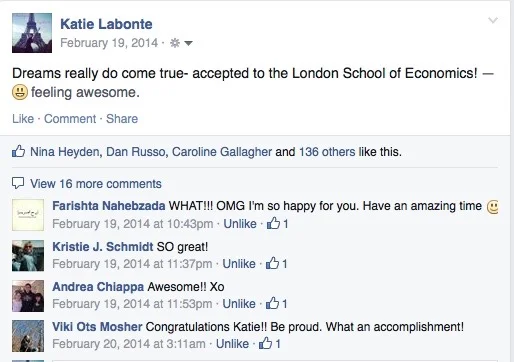Click the like count on Viki's comment
Image resolution: width=514 pixels, height=362 pixels.
pyautogui.click(x=270, y=343)
